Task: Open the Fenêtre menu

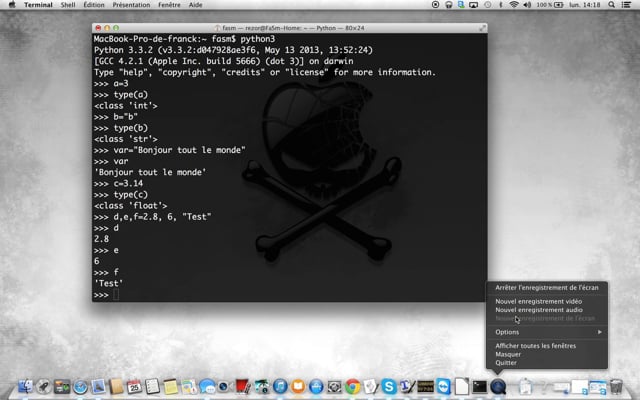Action: coord(169,5)
